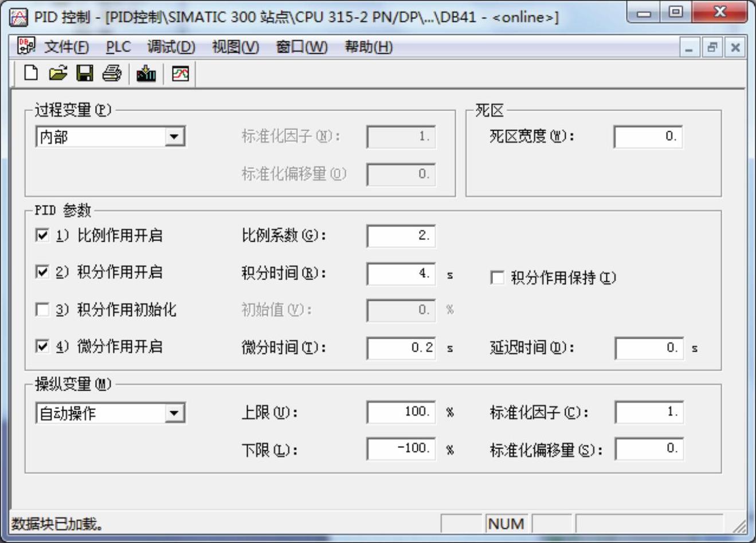Restore the inner DB41 document window
Viewport: 756px width, 543px height.
(x=712, y=48)
